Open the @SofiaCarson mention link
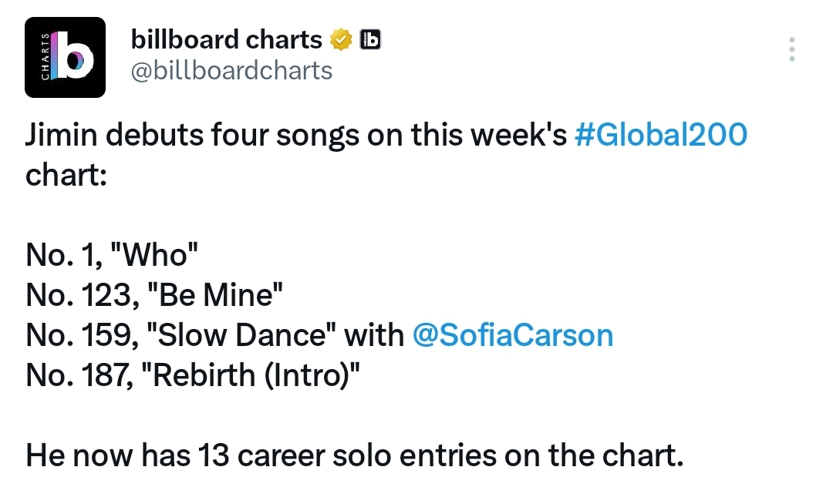The height and width of the screenshot is (504, 833). [x=513, y=335]
